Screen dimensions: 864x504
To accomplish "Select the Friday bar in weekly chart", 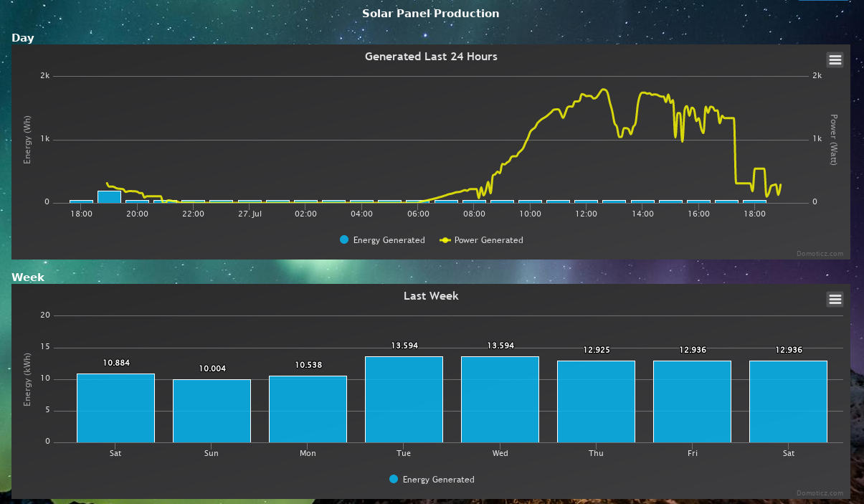I will (692, 401).
